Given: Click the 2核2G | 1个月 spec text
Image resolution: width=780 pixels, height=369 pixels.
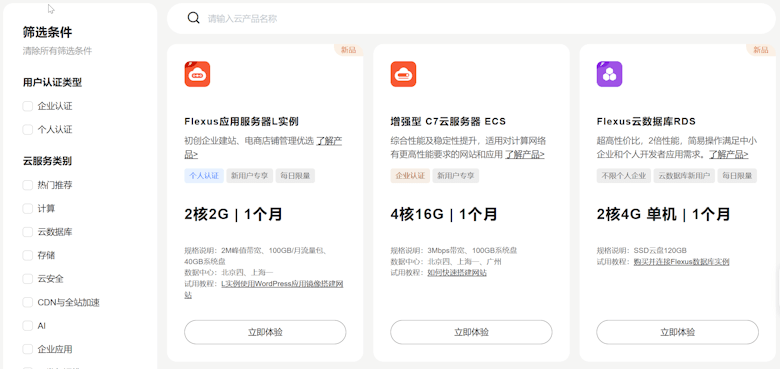Looking at the screenshot, I should pos(233,214).
